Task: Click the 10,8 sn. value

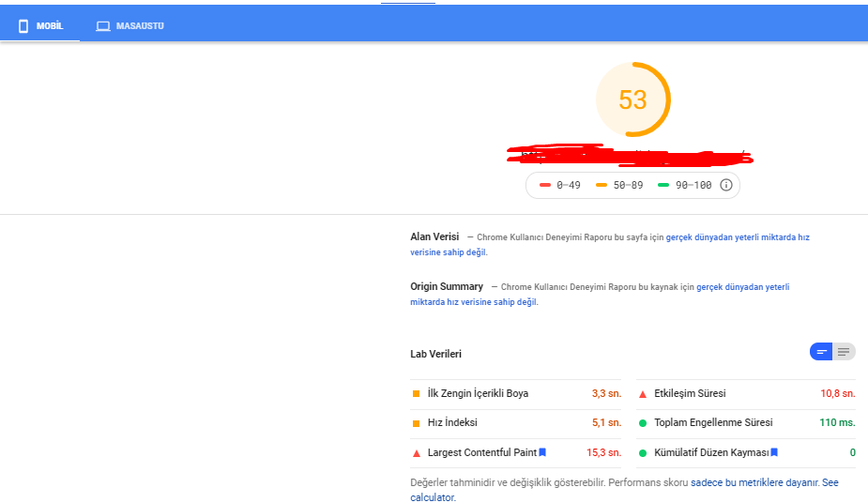Action: pos(838,393)
